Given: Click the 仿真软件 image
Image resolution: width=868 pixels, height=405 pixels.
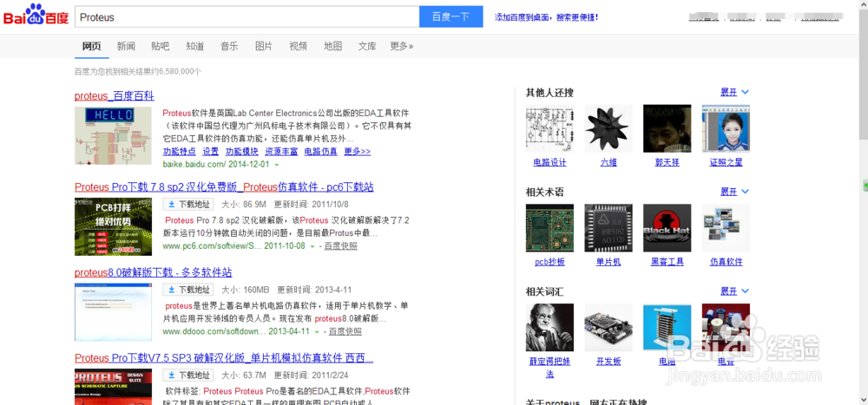Looking at the screenshot, I should click(726, 228).
